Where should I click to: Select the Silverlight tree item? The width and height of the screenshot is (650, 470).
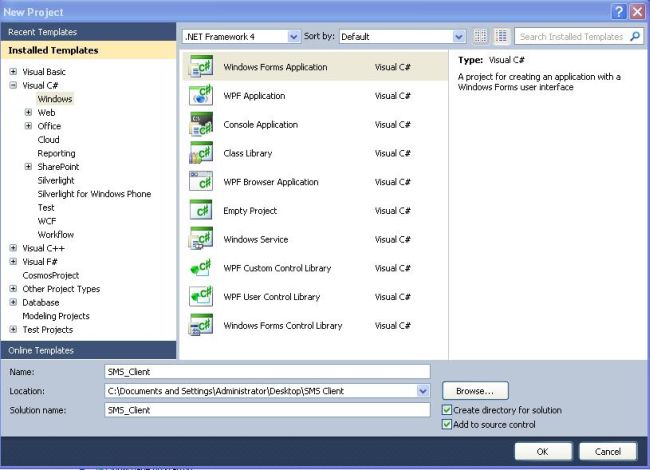56,180
